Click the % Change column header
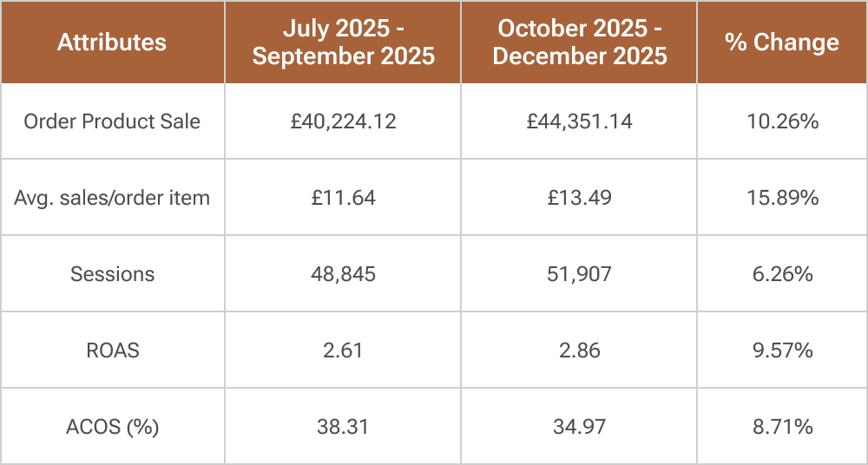This screenshot has height=465, width=868. (782, 43)
